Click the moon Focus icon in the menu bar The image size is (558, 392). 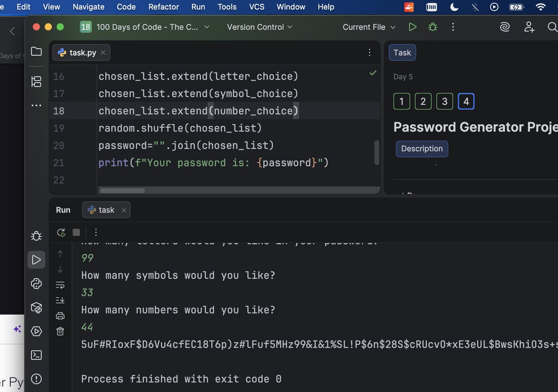click(455, 7)
